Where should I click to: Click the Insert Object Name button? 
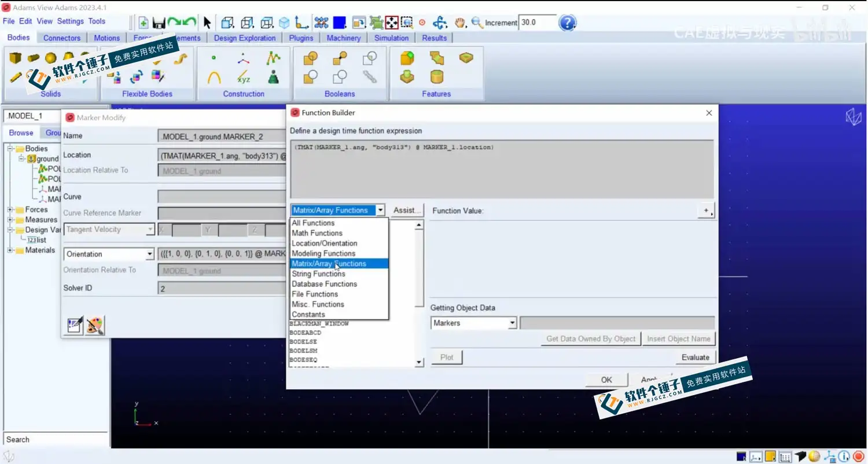click(678, 339)
